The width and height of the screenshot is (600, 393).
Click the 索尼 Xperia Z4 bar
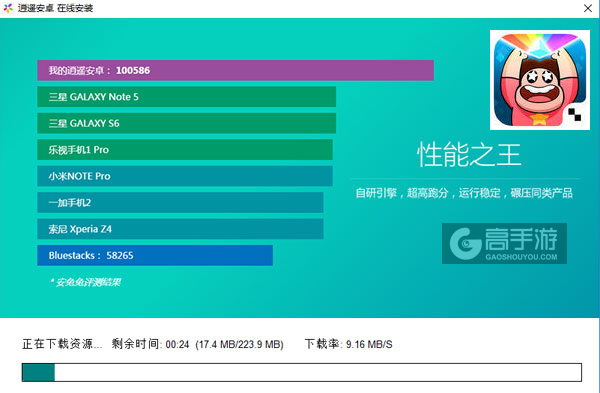coord(180,229)
